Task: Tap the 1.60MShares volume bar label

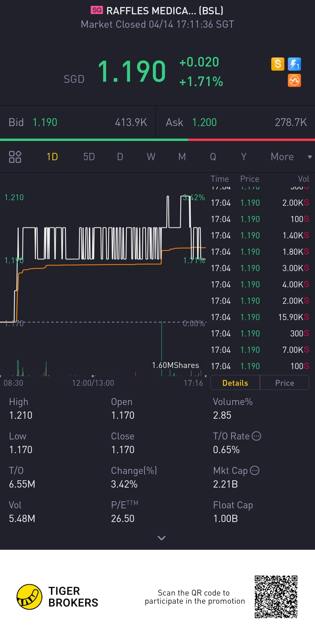Action: 175,365
